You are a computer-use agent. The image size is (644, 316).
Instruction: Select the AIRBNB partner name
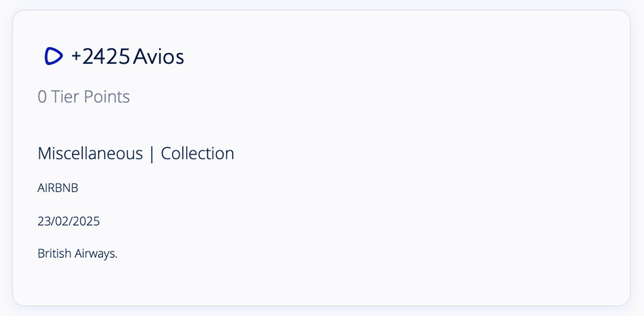[58, 188]
